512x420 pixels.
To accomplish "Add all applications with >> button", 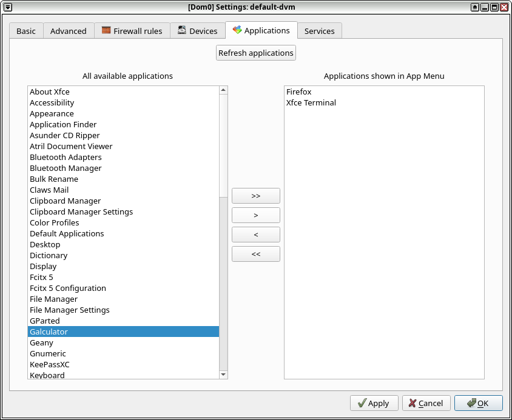I will coord(256,196).
